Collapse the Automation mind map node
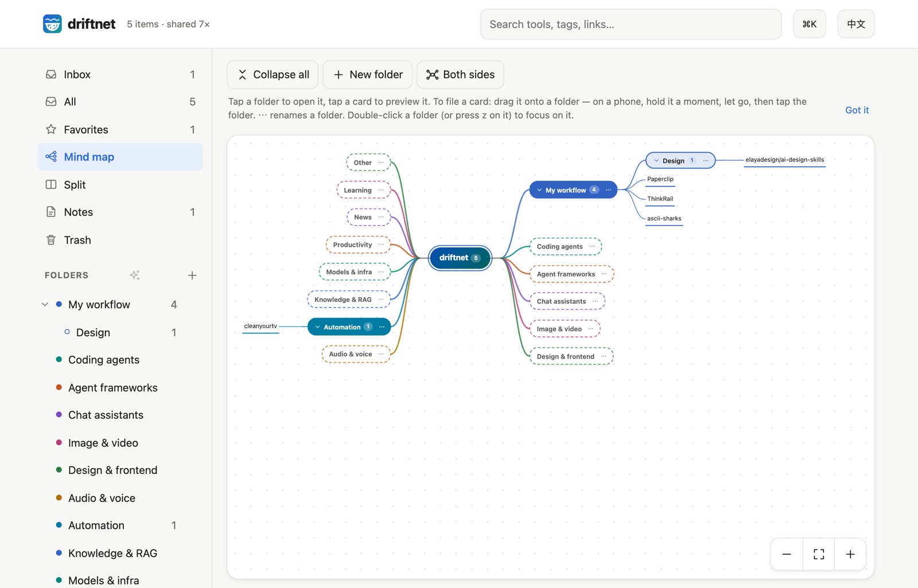 click(317, 327)
